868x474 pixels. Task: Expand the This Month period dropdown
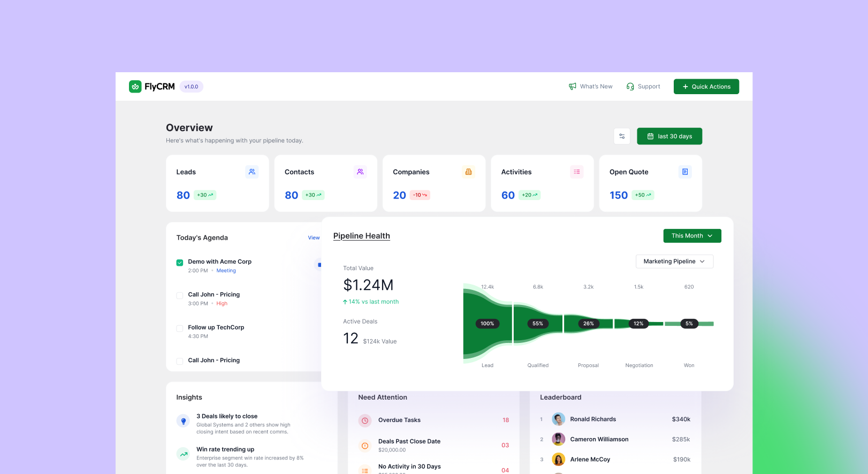point(692,236)
